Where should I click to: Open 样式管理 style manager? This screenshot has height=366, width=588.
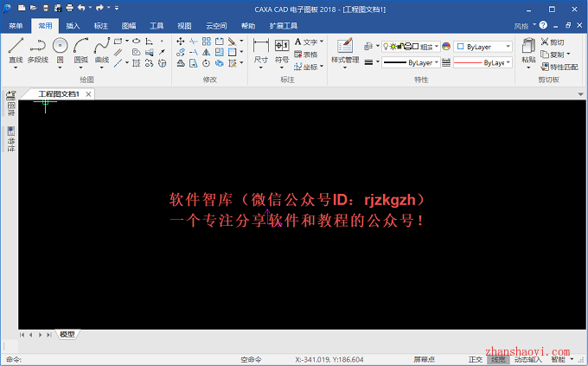(345, 50)
